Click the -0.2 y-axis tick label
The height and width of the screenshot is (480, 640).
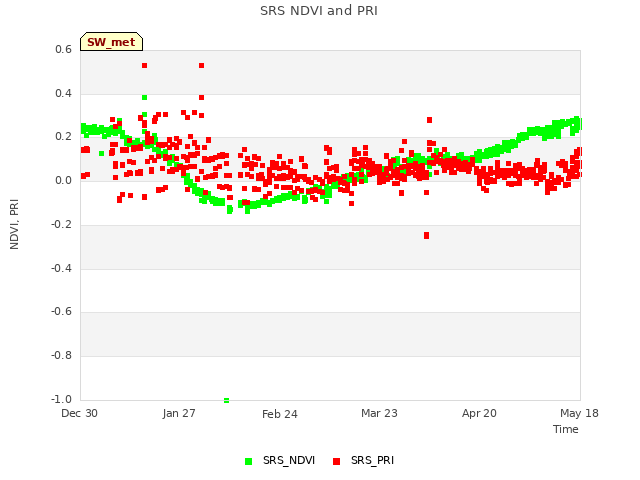[x=61, y=224]
